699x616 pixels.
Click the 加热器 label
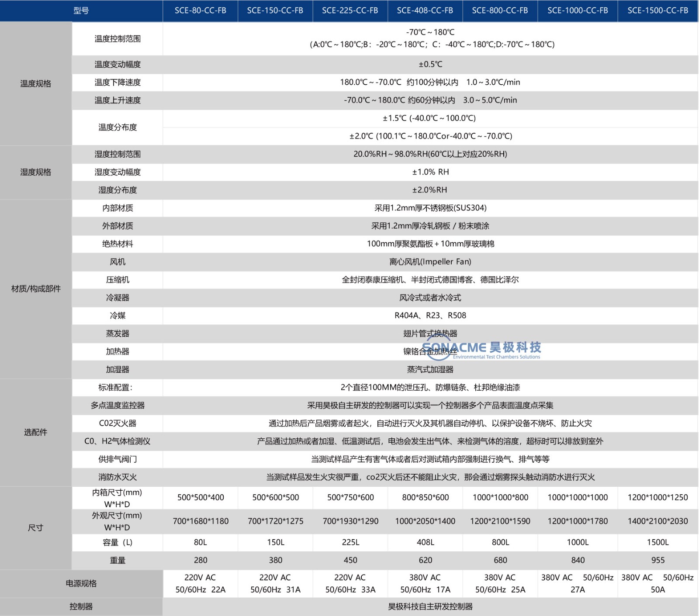(x=118, y=351)
